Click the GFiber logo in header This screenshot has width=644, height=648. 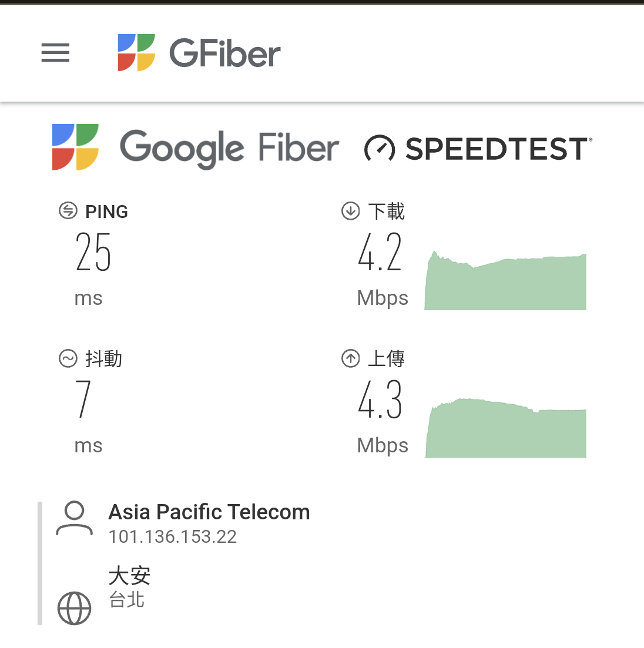click(199, 53)
